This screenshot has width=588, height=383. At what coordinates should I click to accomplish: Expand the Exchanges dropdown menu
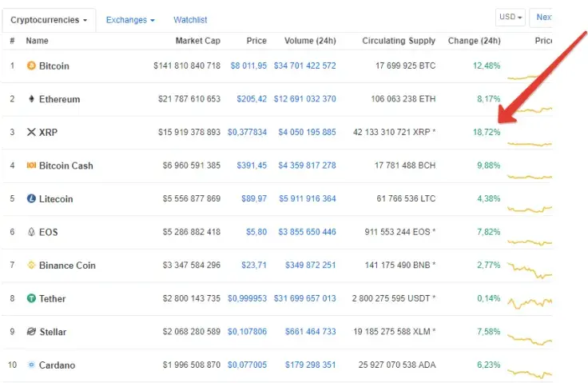(130, 19)
